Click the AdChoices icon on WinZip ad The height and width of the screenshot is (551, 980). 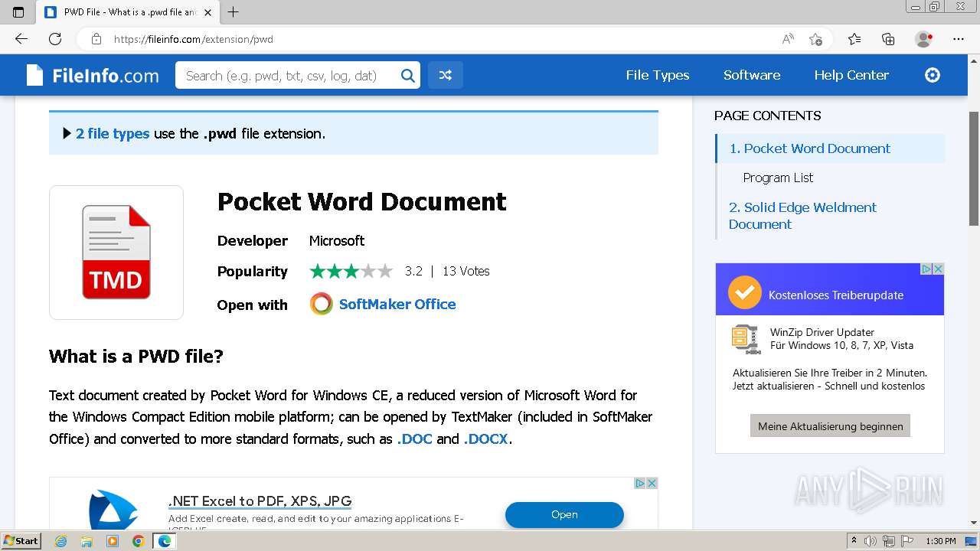click(926, 269)
